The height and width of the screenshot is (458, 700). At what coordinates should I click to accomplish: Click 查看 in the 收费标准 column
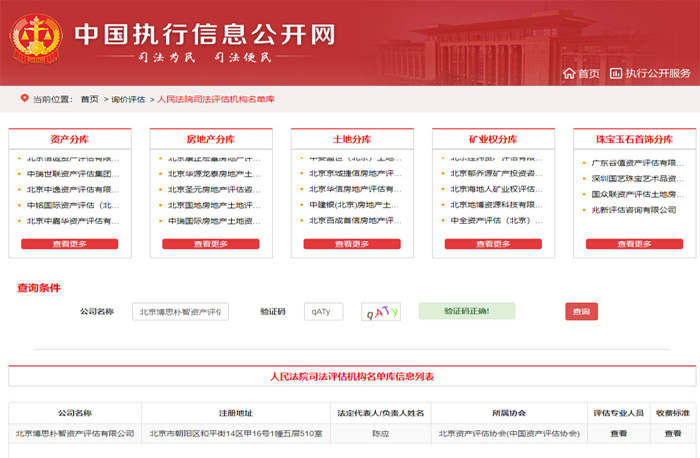(672, 433)
